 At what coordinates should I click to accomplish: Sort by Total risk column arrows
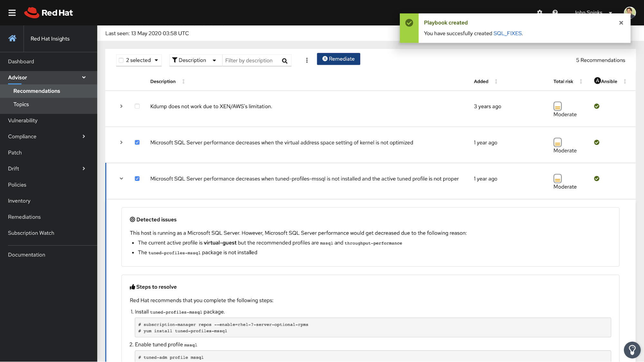(581, 81)
